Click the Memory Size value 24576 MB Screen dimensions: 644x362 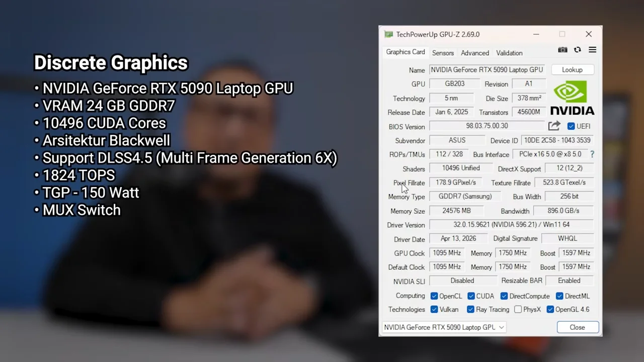click(456, 211)
